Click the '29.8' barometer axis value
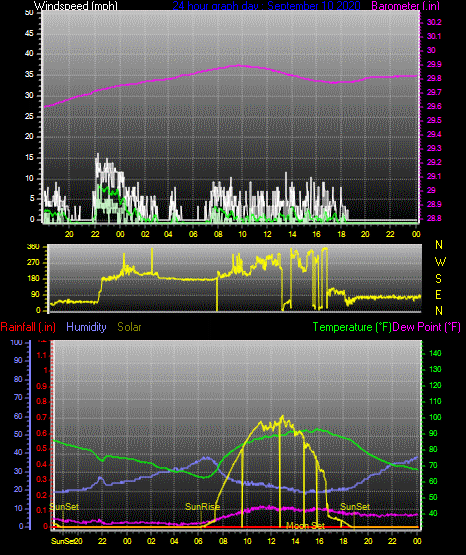The width and height of the screenshot is (466, 555). pos(434,79)
